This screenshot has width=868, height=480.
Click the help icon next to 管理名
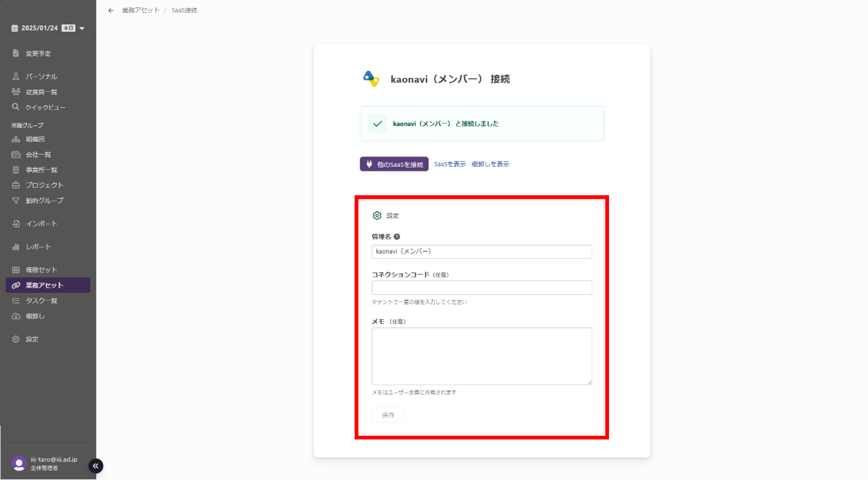click(x=397, y=237)
